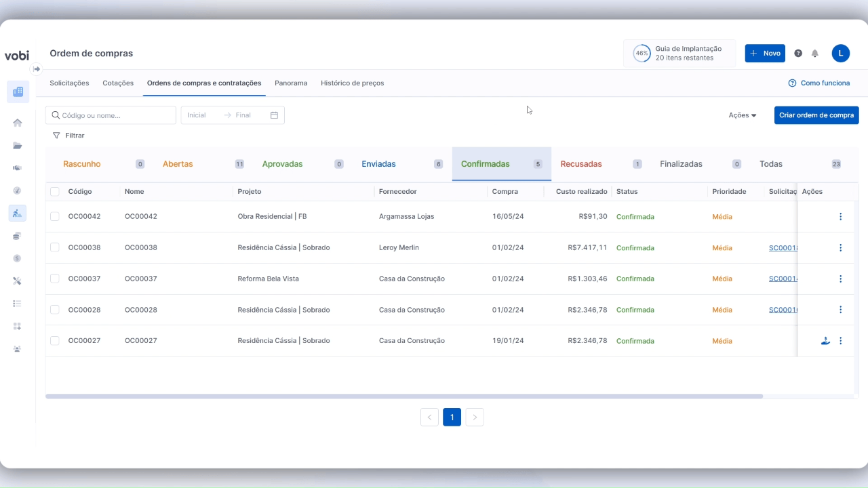
Task: Click the Guia de Implantação progress circle
Action: [642, 54]
